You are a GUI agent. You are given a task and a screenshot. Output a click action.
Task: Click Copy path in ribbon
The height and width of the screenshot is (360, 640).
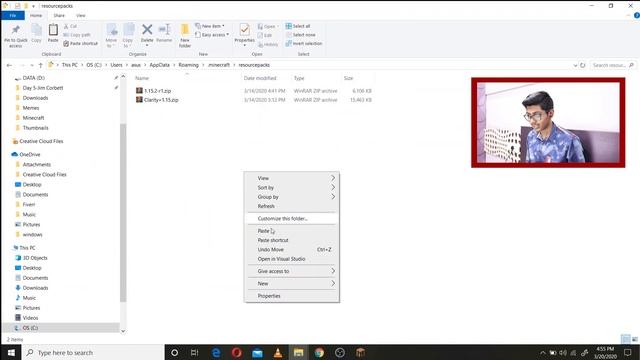(77, 35)
